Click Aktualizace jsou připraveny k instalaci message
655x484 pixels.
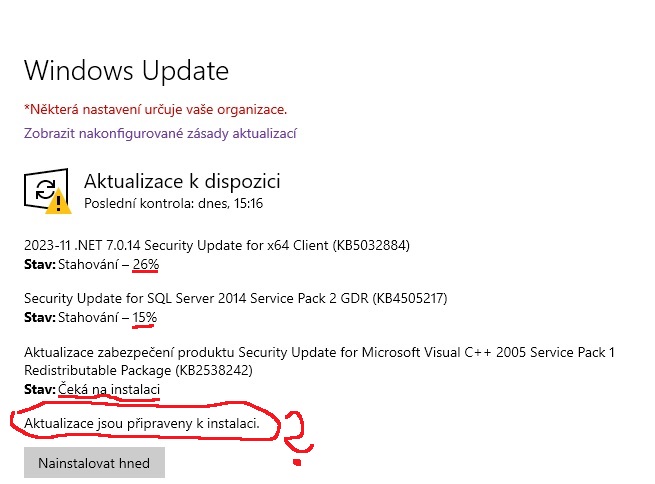pyautogui.click(x=141, y=424)
